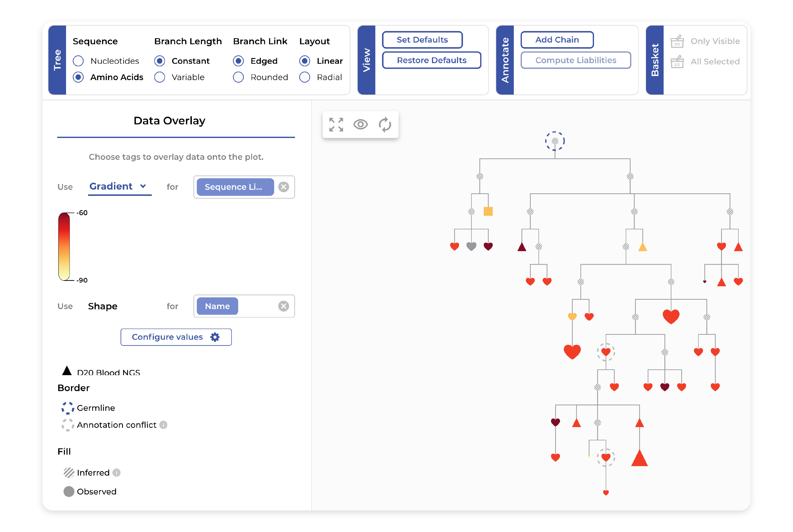This screenshot has width=793, height=532.
Task: Click the -90 gradient value
Action: 82,280
